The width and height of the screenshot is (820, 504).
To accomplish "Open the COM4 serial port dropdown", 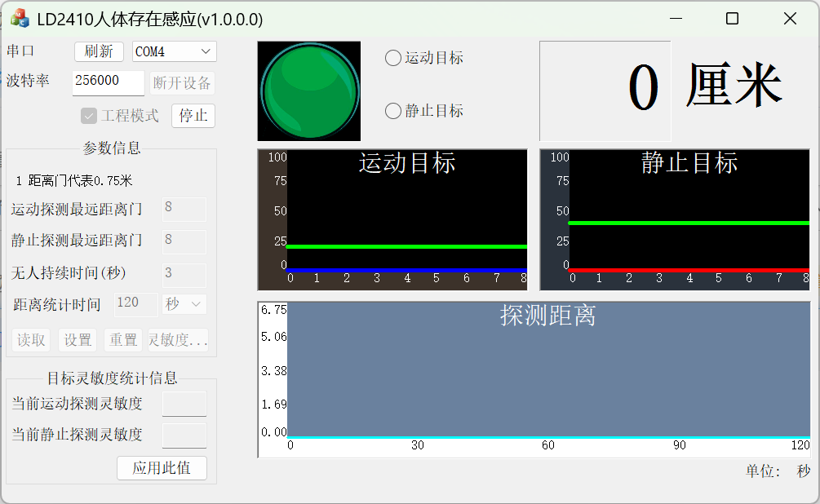I will click(174, 51).
